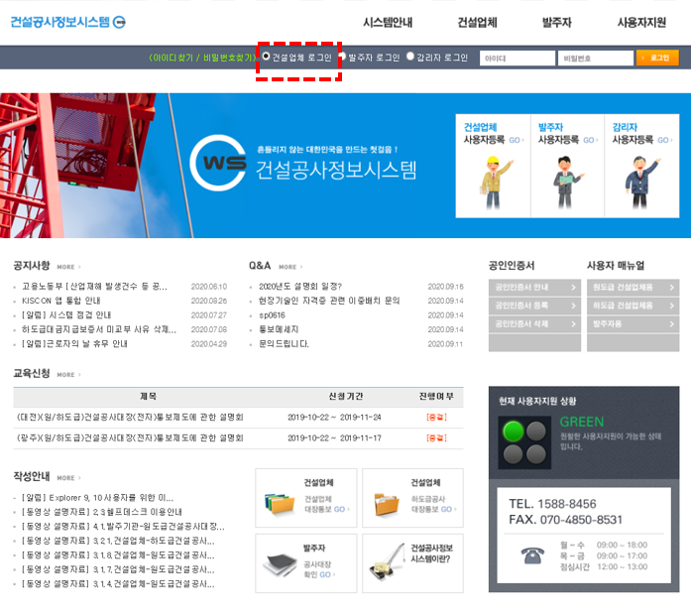Click the 건설공사정보시스템 logo at top left
691x616 pixels.
tap(67, 22)
